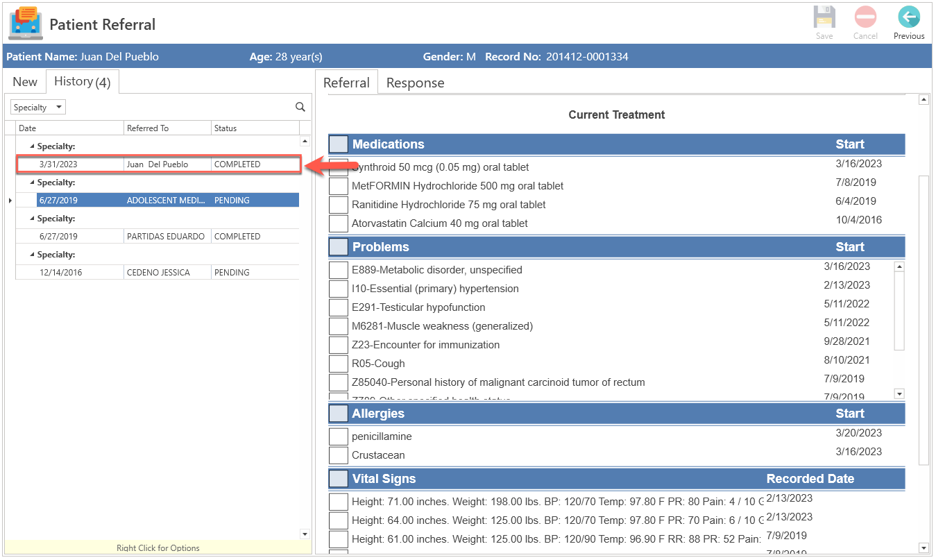This screenshot has width=936, height=560.
Task: Tick the Atorvastatin Calcium checkbox
Action: point(338,223)
